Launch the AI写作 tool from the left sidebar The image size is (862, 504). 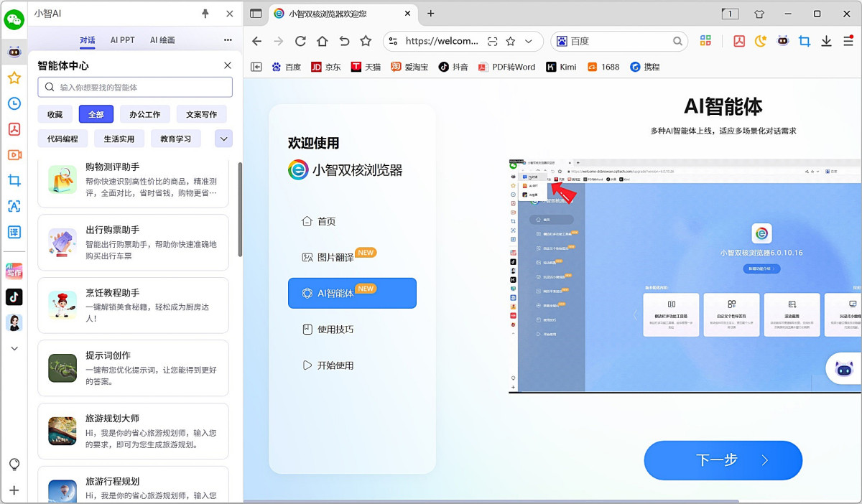[x=14, y=271]
